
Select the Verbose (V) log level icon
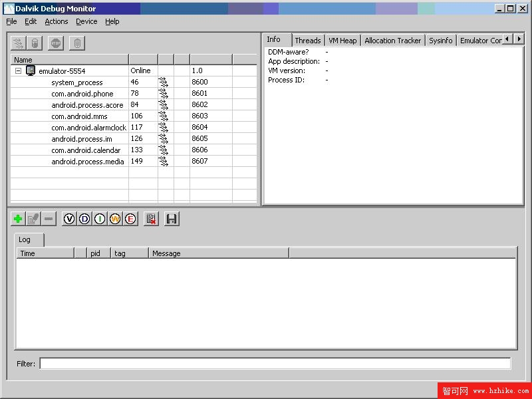coord(69,219)
